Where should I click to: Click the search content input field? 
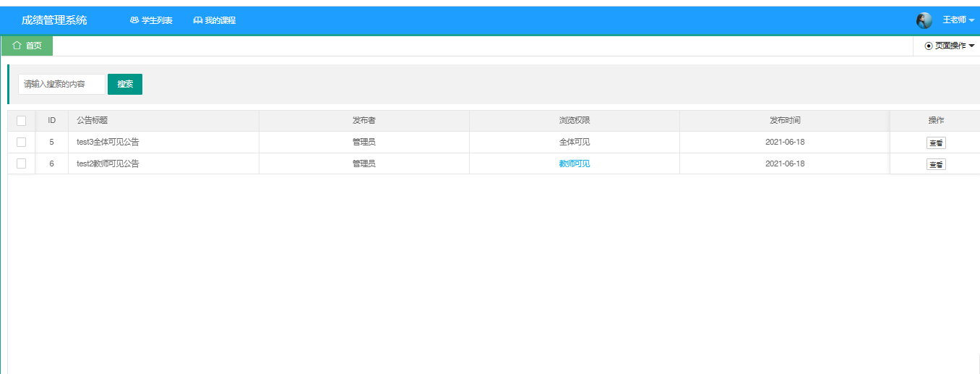[x=61, y=84]
